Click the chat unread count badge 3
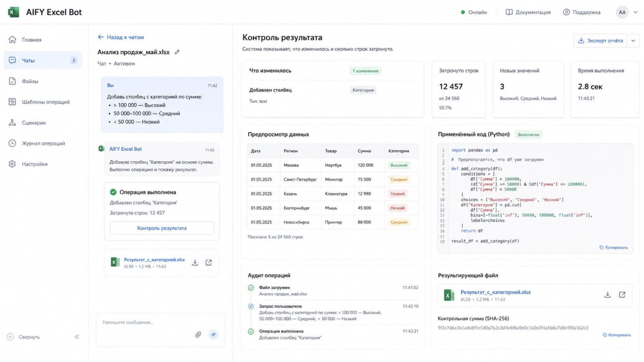The height and width of the screenshot is (362, 644). tap(74, 60)
